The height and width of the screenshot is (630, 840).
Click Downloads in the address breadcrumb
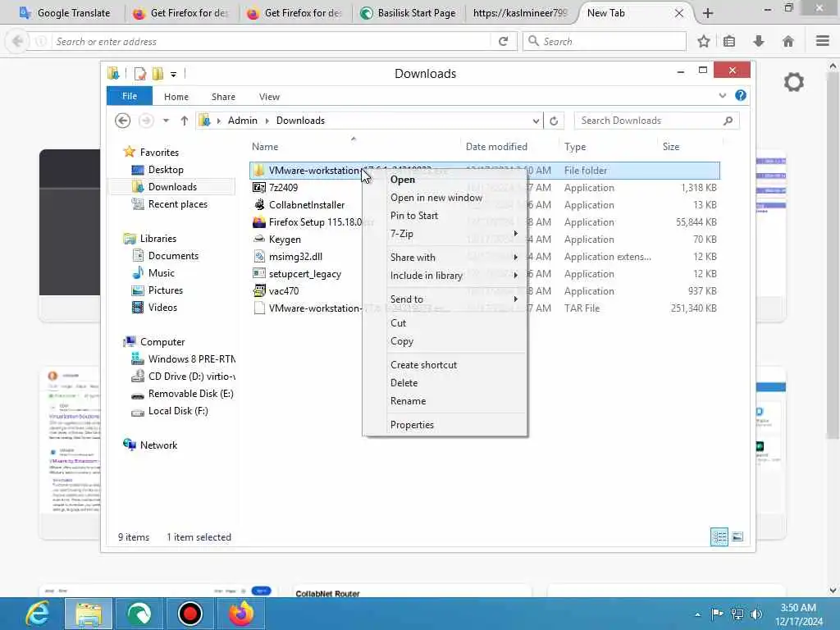(300, 121)
